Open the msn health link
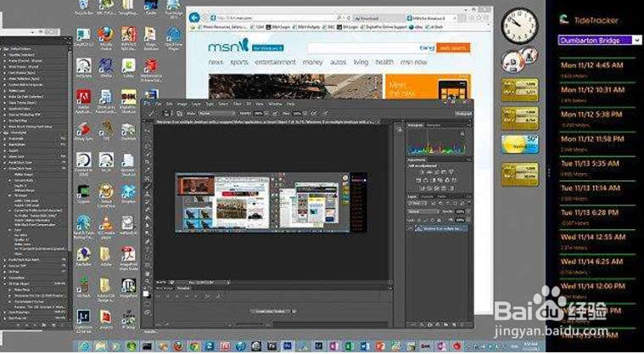This screenshot has height=354, width=644. [x=384, y=62]
